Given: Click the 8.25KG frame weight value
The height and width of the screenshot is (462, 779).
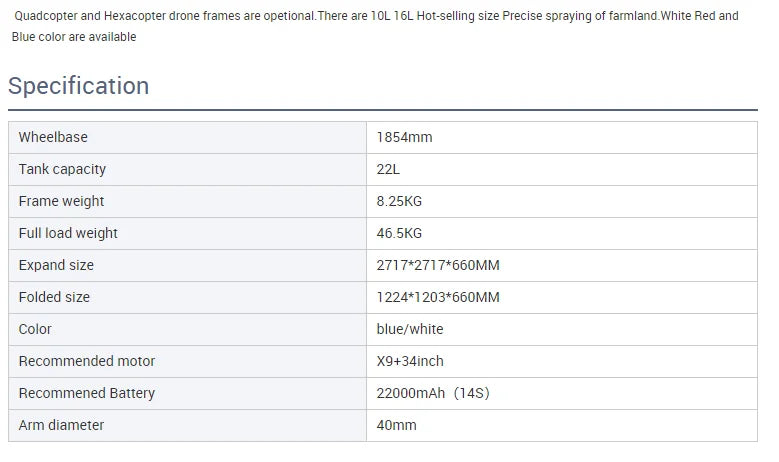Looking at the screenshot, I should click(x=399, y=201).
